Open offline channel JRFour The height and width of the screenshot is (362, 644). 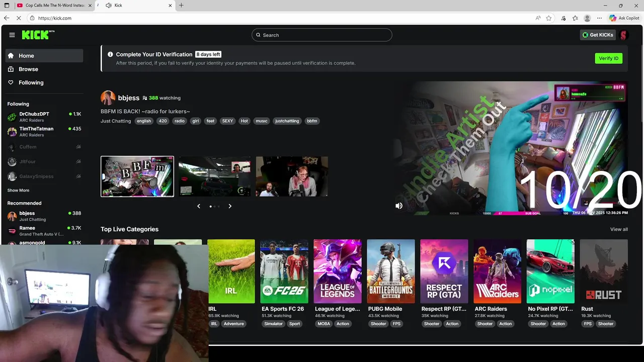[44, 161]
